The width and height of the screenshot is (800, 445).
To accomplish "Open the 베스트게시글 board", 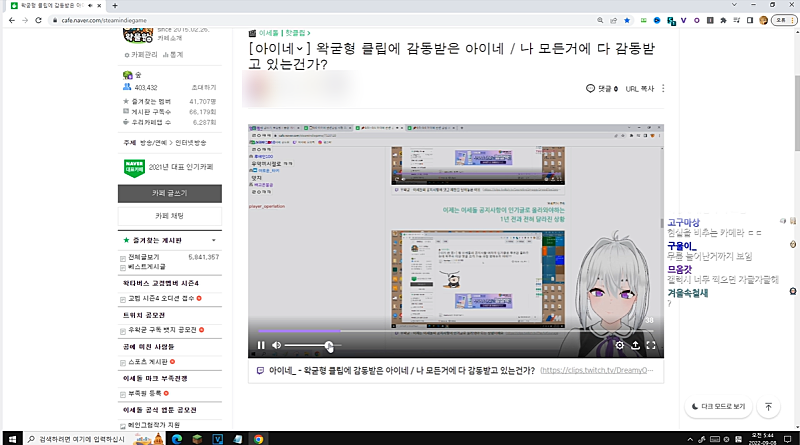I will pyautogui.click(x=146, y=267).
